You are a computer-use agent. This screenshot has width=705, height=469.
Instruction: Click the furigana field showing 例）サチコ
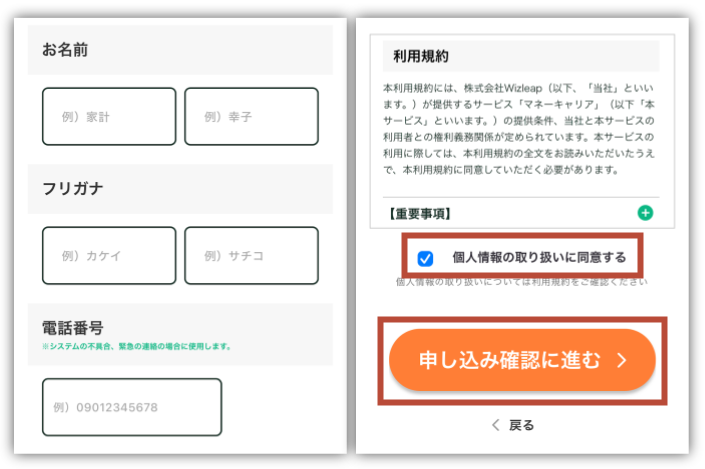[x=251, y=256]
